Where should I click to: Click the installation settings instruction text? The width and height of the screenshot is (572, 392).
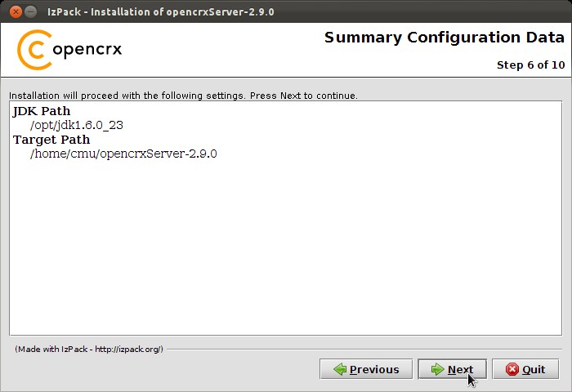click(x=183, y=96)
